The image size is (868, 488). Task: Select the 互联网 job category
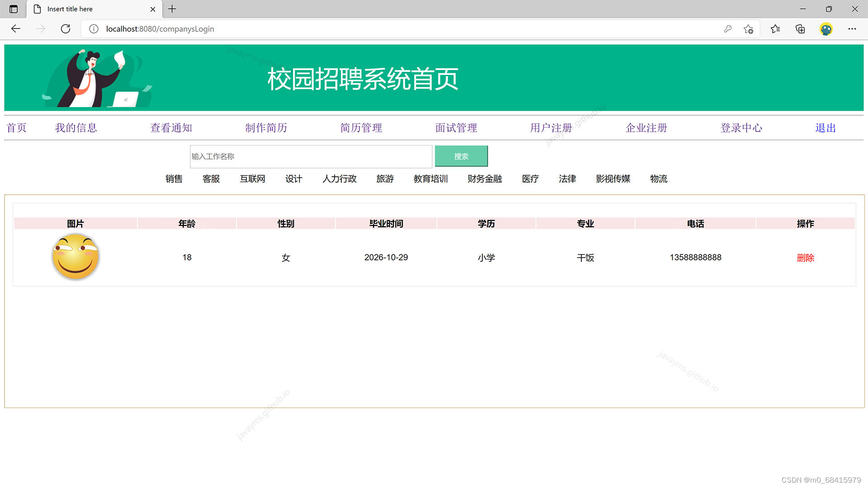click(252, 179)
